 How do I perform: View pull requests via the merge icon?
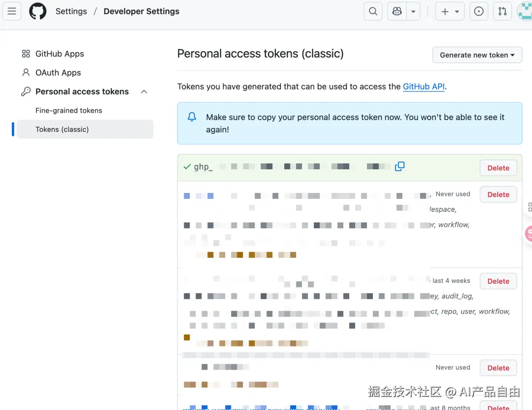coord(502,11)
